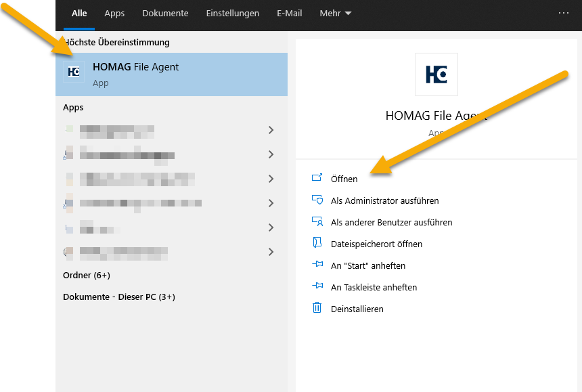The image size is (582, 392).
Task: Click the Öffnen launch icon
Action: (317, 179)
